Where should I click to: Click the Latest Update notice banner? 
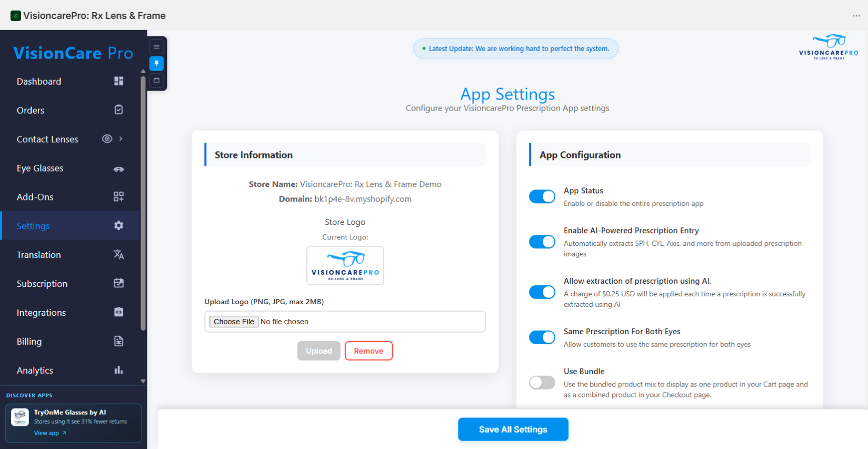(516, 48)
